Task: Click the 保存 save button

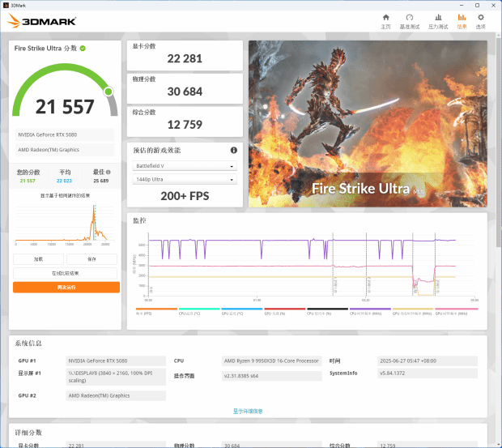Action: point(91,259)
